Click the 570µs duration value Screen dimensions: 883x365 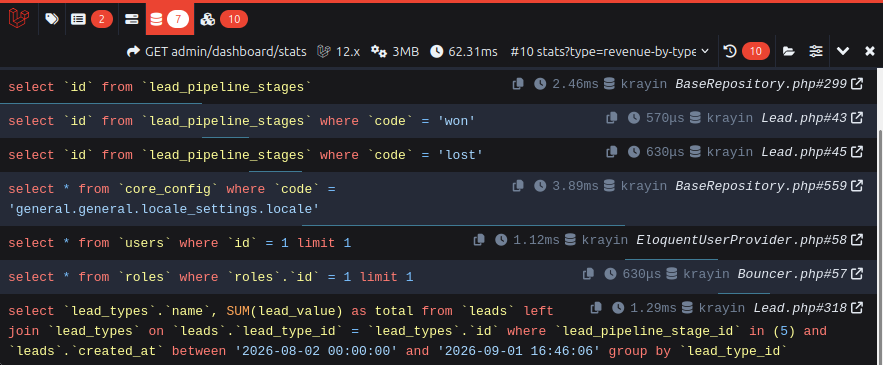coord(665,118)
